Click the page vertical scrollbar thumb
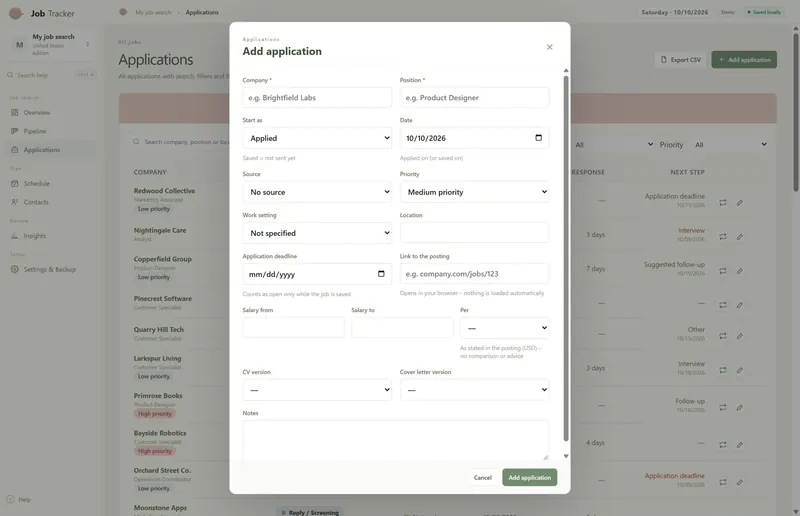Image resolution: width=800 pixels, height=516 pixels. [x=795, y=112]
